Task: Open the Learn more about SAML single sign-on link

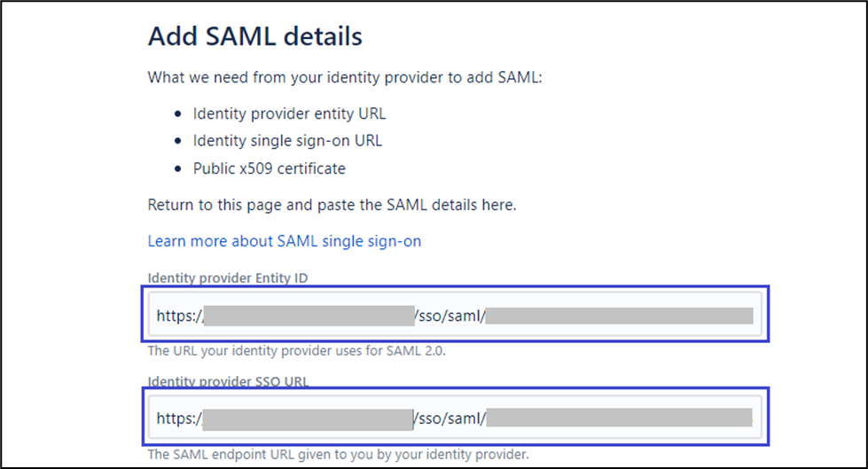Action: [x=285, y=241]
